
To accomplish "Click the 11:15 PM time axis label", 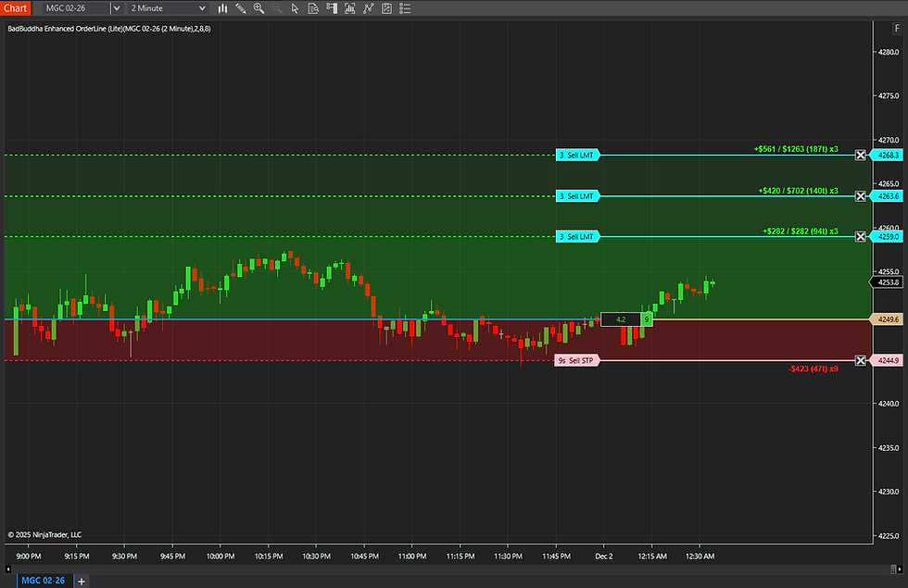I will (460, 557).
